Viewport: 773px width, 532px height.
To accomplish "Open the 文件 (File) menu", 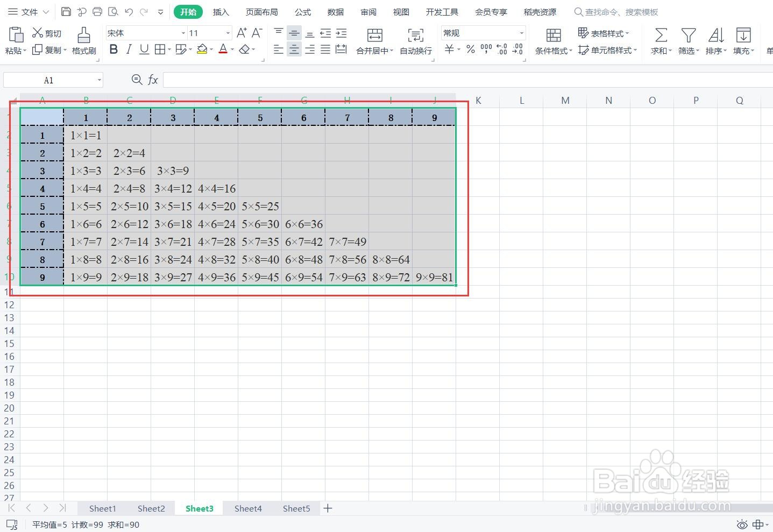I will coord(29,12).
